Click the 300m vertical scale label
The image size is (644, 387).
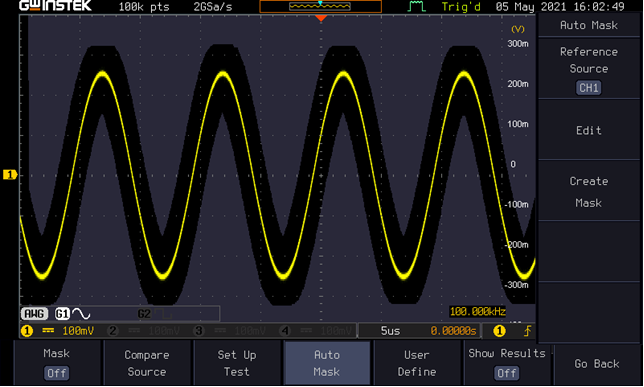tap(518, 44)
